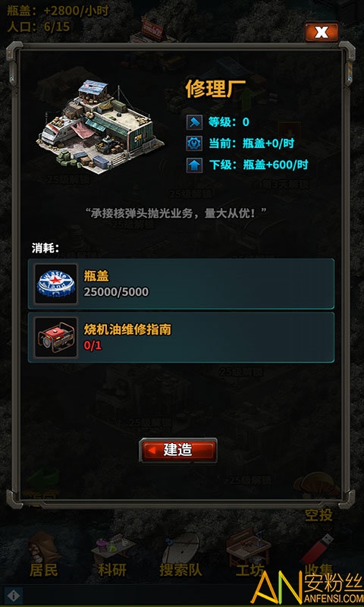The height and width of the screenshot is (607, 364).
Task: Click the red 建造 build button
Action: 178,450
